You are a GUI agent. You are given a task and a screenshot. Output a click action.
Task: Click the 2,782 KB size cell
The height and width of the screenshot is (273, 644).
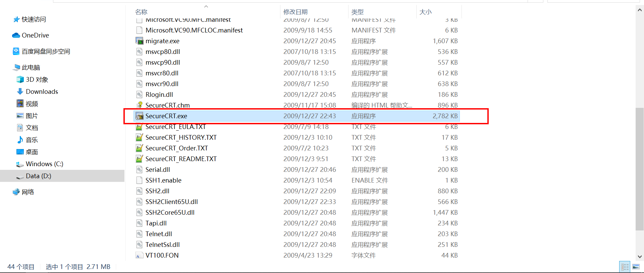(x=445, y=116)
